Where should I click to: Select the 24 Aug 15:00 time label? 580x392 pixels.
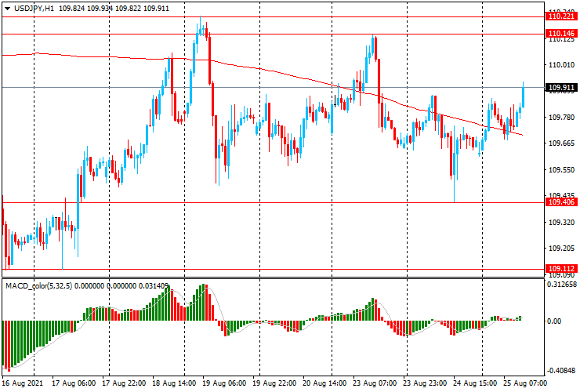click(x=474, y=383)
